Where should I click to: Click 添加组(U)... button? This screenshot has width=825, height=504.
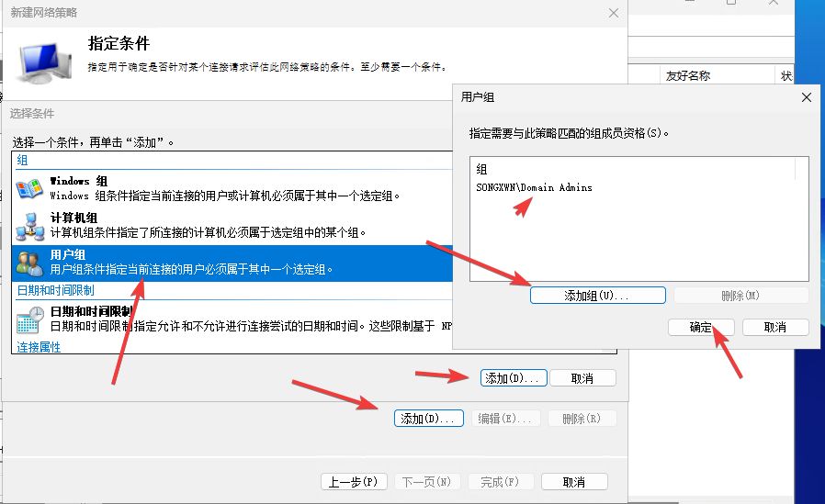[597, 296]
